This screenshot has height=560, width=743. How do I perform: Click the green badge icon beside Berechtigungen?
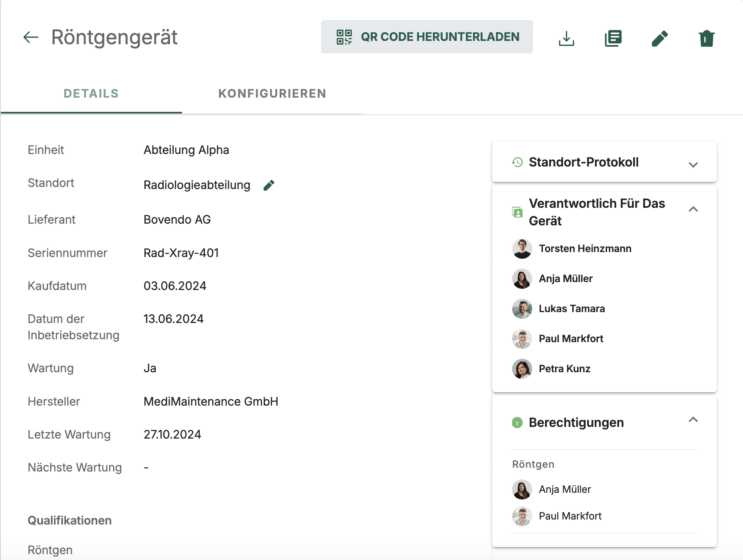517,423
